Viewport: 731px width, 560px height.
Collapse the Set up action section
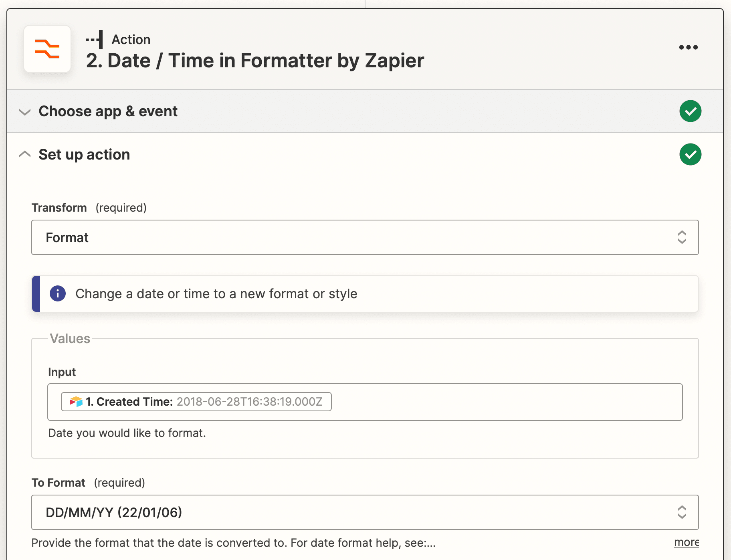point(25,154)
